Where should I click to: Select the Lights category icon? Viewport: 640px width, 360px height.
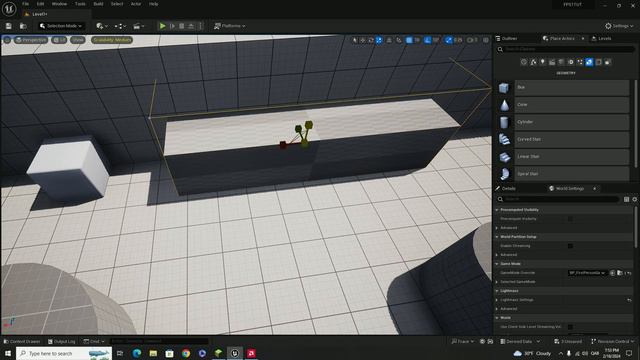pyautogui.click(x=542, y=62)
